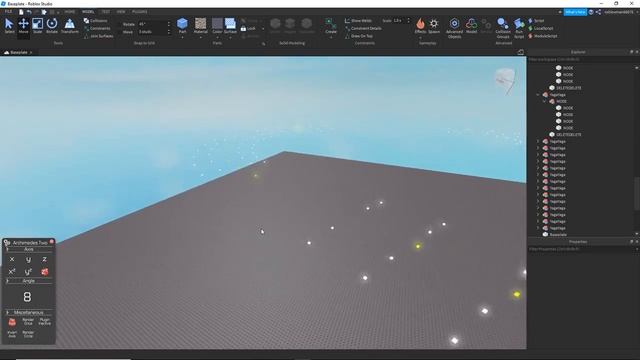Select the Z axis in Archimedes Two
This screenshot has height=360, width=640.
coord(44,259)
